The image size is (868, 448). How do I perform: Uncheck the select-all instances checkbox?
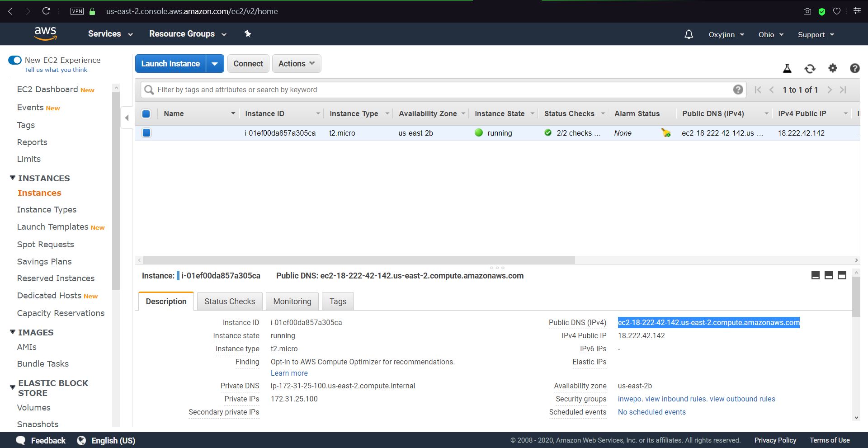[x=146, y=114]
